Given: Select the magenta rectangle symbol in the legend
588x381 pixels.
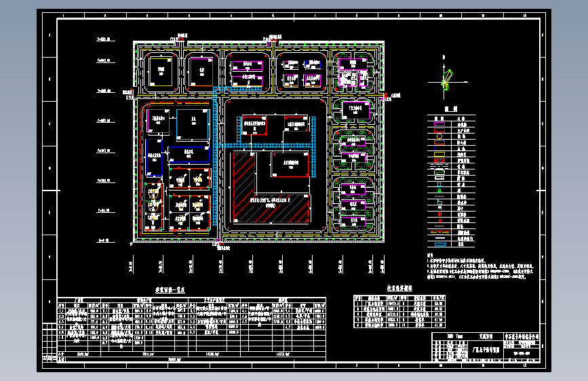Looking at the screenshot, I should [439, 124].
